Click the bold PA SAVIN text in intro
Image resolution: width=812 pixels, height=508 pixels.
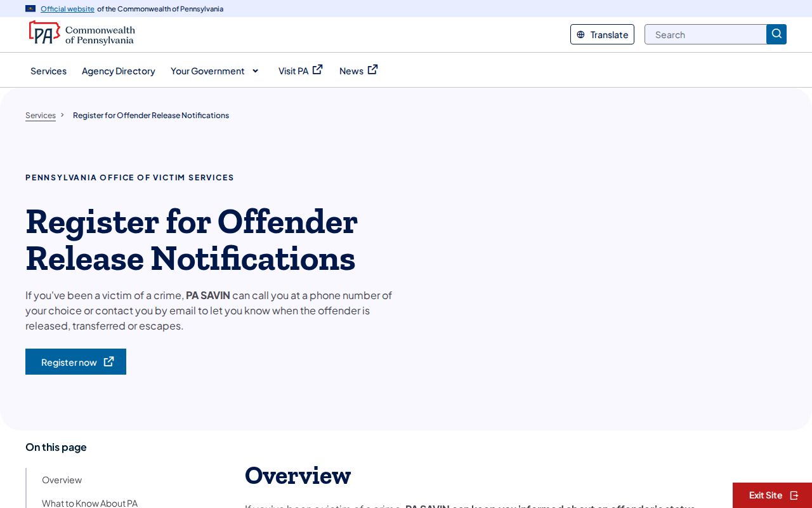tap(208, 295)
